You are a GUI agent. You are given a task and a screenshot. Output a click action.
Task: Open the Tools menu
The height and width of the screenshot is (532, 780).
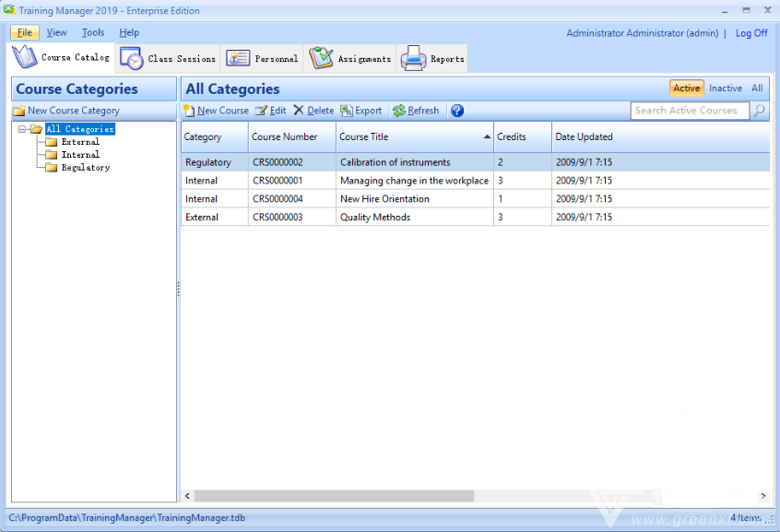coord(93,32)
